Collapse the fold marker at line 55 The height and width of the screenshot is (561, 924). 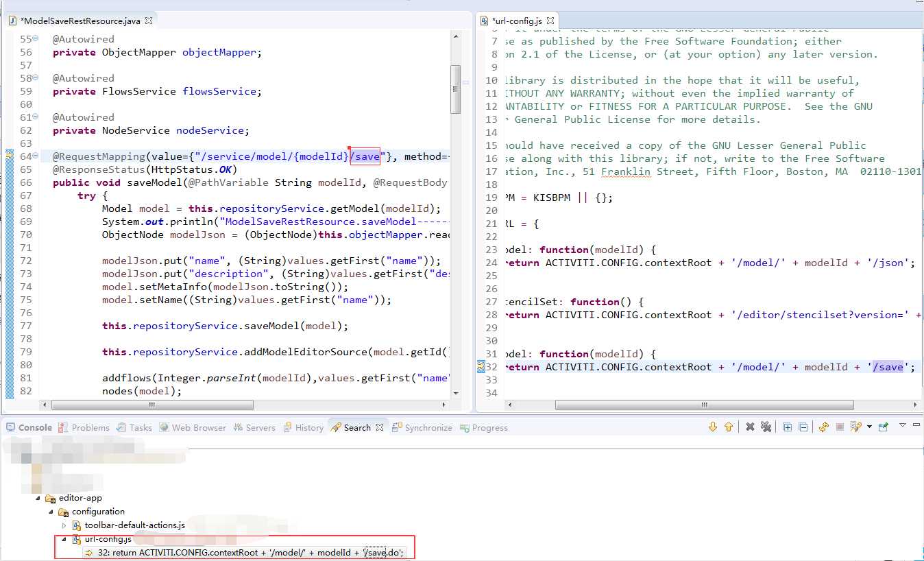click(36, 38)
